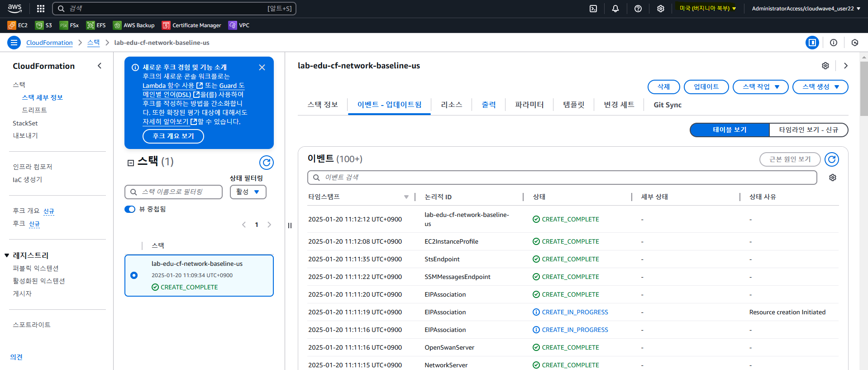Open the create stack dropdown
The height and width of the screenshot is (370, 868).
click(820, 87)
